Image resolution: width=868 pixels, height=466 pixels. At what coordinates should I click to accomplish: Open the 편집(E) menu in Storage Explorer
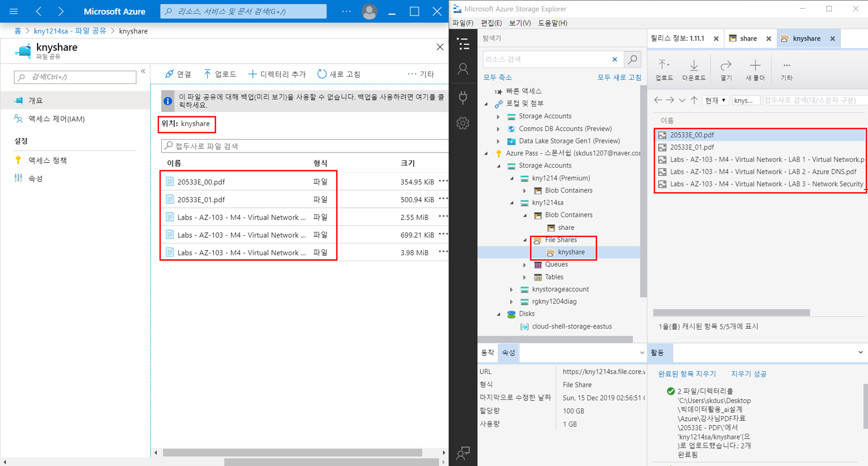pos(491,23)
